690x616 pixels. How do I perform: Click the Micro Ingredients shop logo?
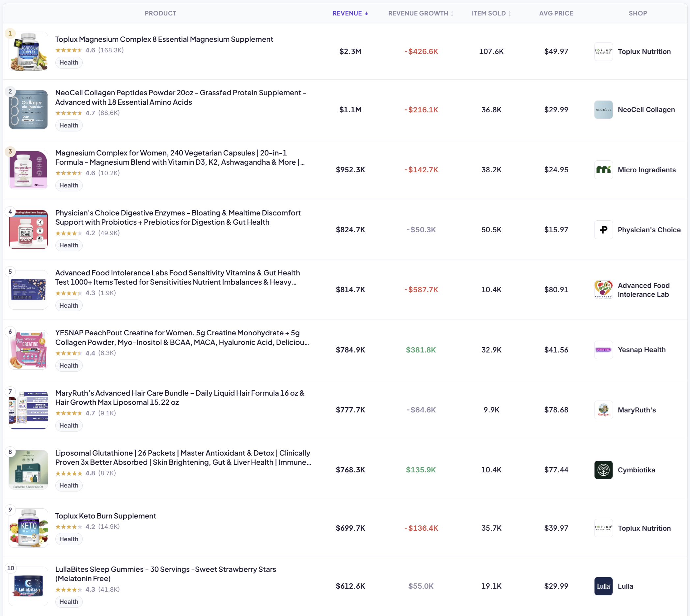tap(603, 170)
